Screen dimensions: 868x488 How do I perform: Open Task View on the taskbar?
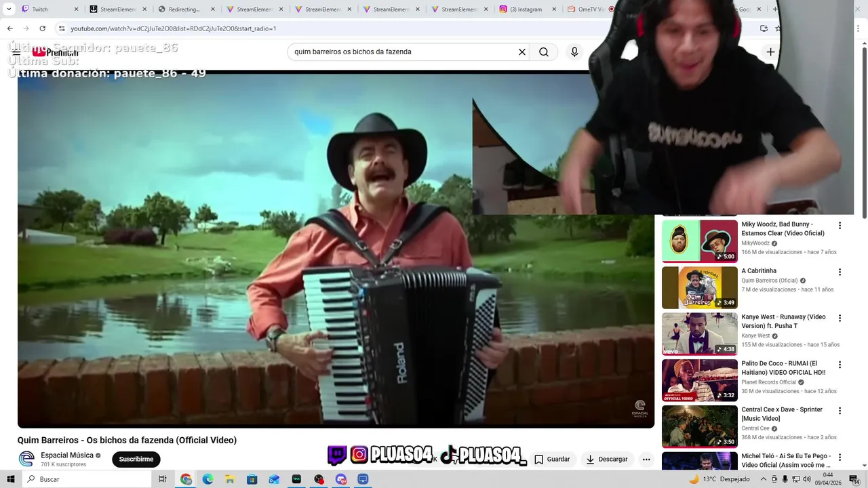[163, 479]
